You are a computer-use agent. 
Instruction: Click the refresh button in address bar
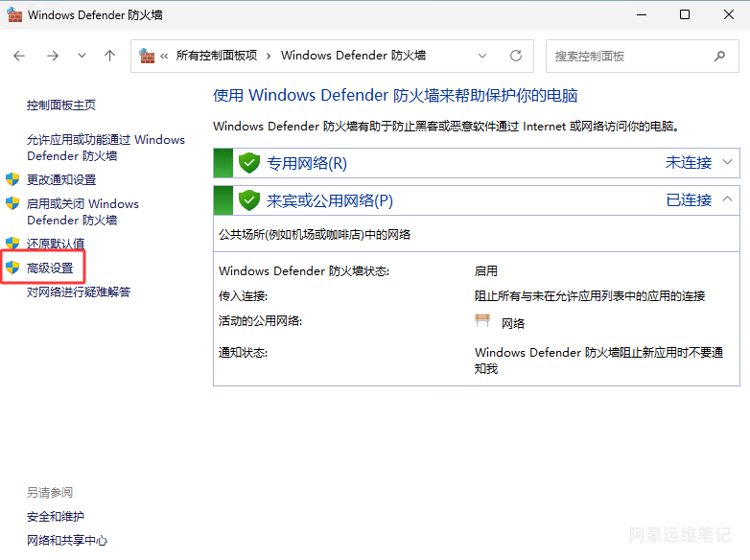click(516, 56)
